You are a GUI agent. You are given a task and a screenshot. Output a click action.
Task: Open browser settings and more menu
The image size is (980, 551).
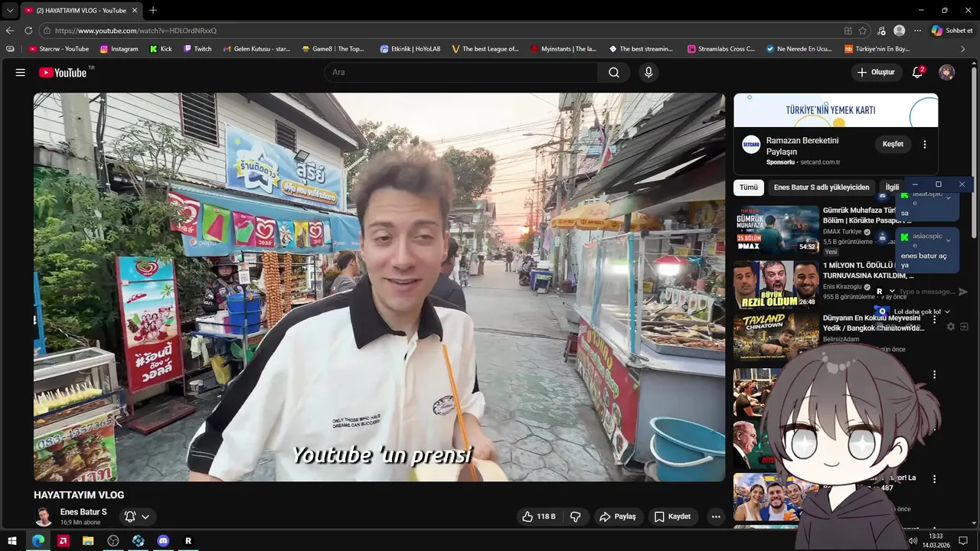tap(917, 31)
